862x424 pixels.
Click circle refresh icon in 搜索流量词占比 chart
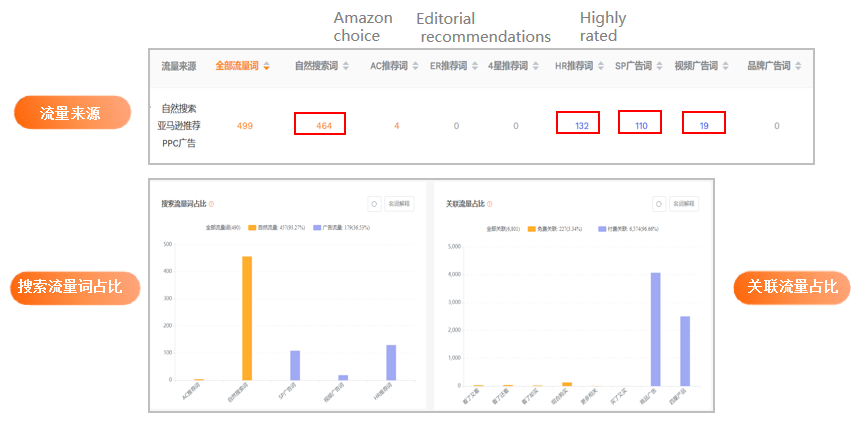(374, 203)
